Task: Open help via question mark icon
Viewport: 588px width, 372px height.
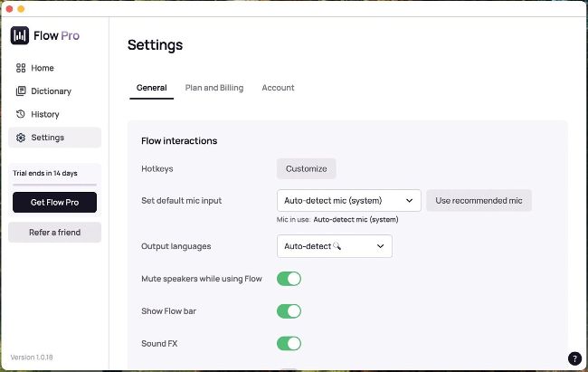Action: pyautogui.click(x=574, y=358)
